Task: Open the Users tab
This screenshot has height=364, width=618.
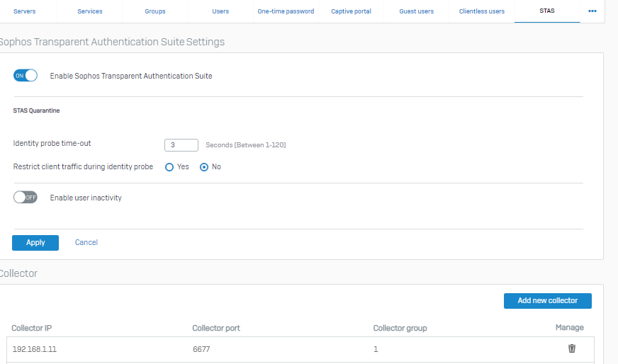Action: (x=220, y=11)
